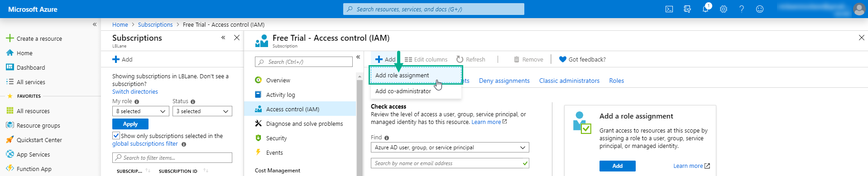
Task: Open the Status dropdown
Action: point(202,111)
